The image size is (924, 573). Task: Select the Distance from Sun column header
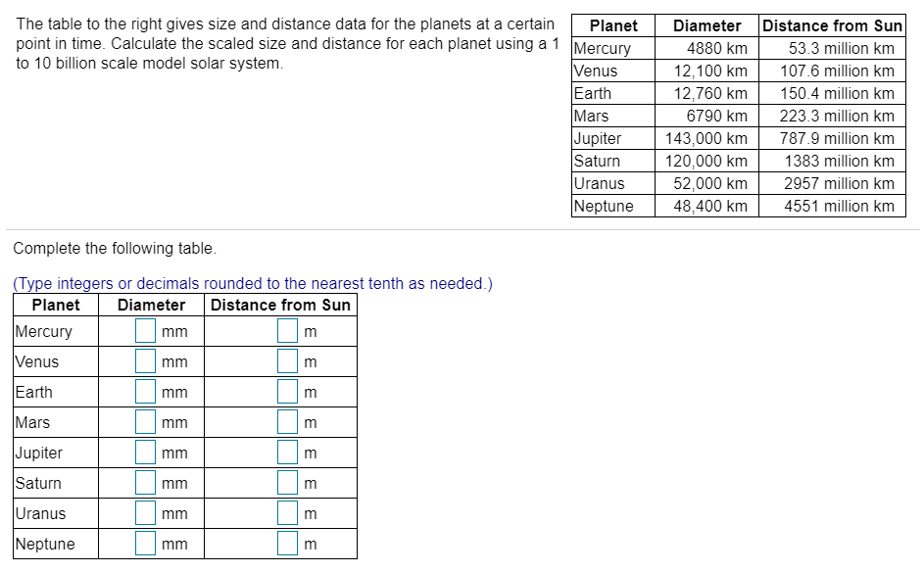tap(833, 25)
